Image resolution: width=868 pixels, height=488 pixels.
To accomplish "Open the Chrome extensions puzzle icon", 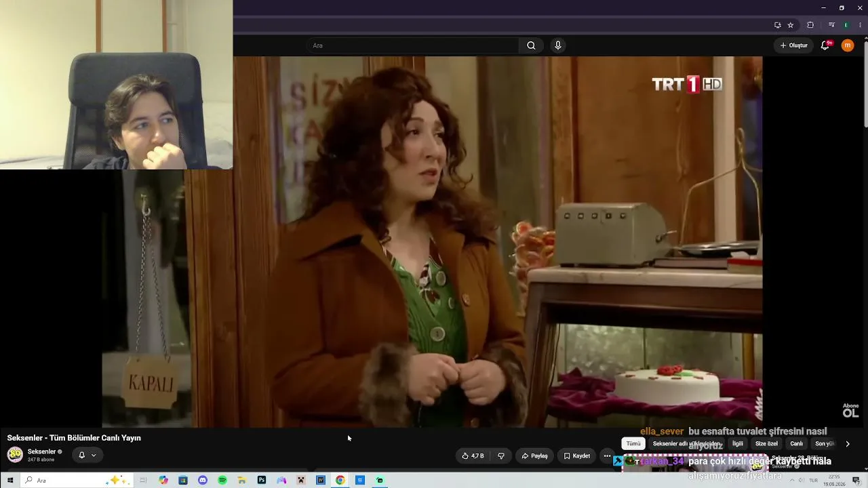I will [x=810, y=25].
